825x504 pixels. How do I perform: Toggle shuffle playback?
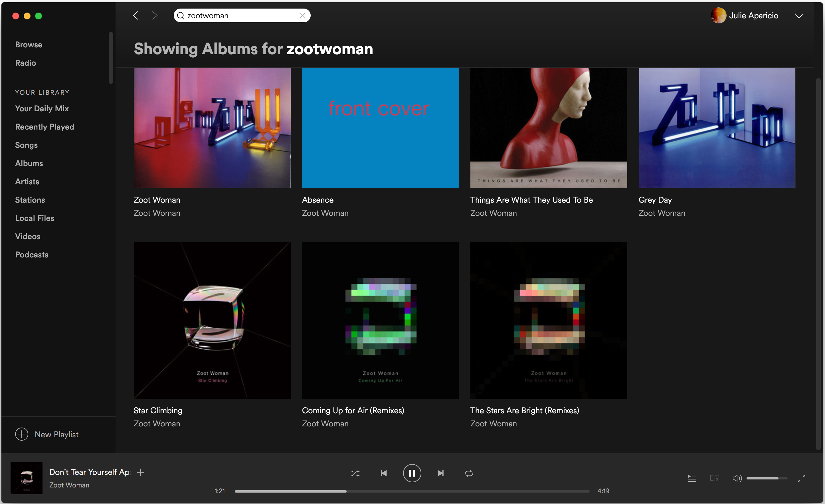[x=355, y=473]
